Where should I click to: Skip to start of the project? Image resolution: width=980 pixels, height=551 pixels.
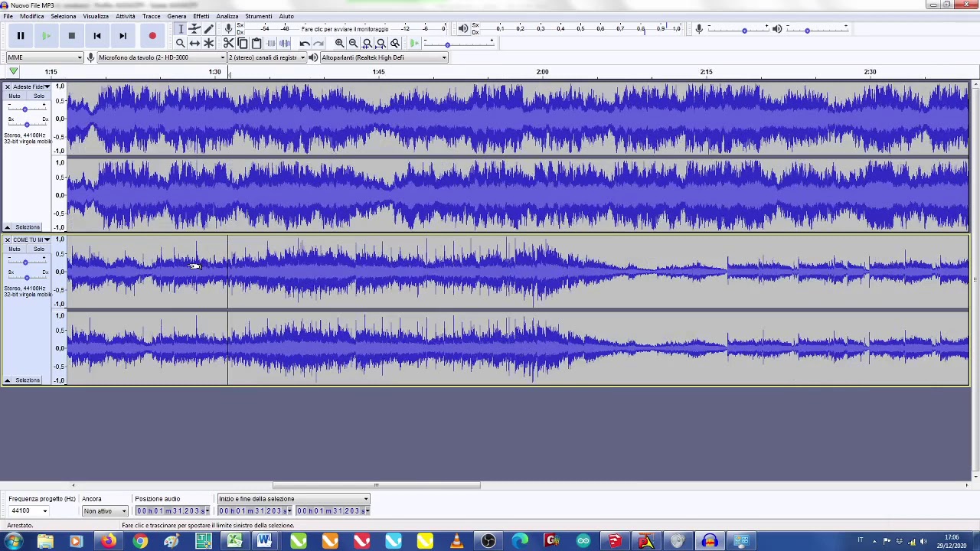coord(97,36)
